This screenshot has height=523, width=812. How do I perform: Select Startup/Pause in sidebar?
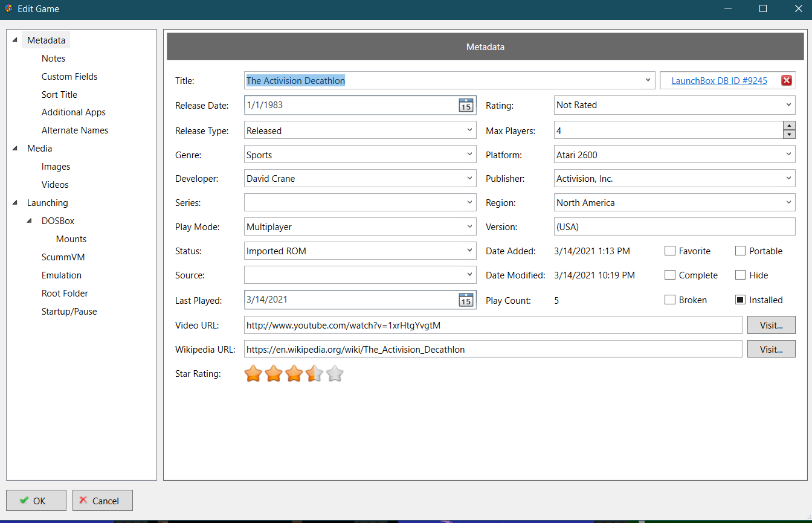point(69,312)
